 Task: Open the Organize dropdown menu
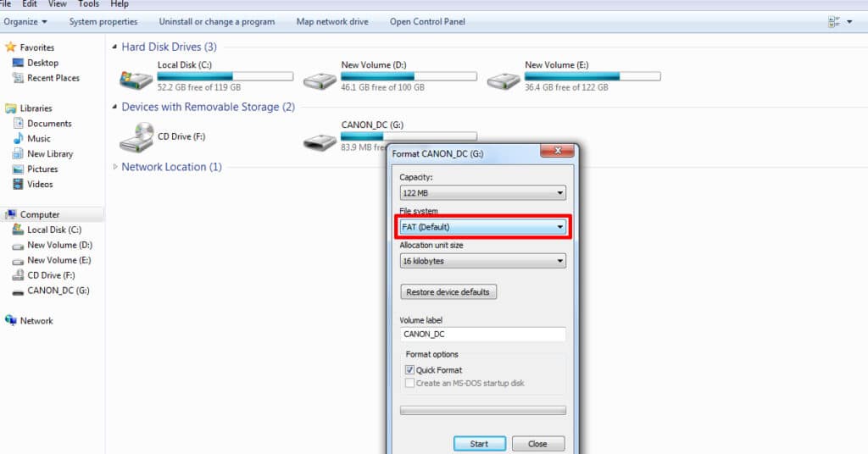coord(25,21)
